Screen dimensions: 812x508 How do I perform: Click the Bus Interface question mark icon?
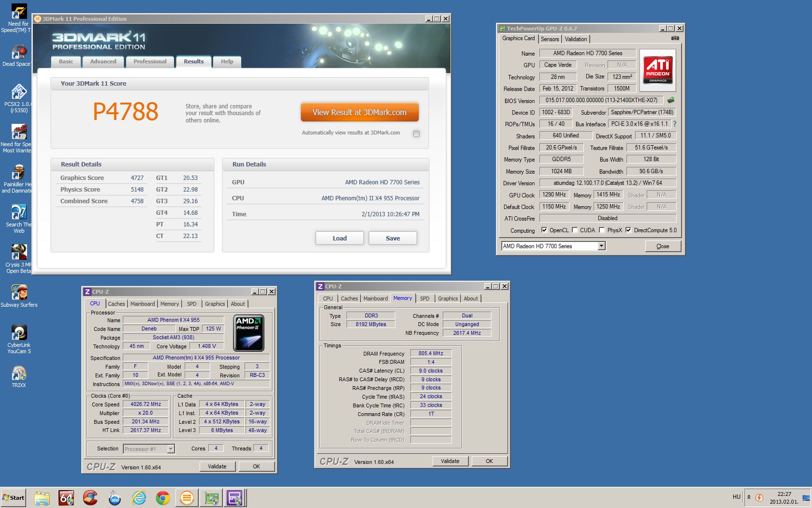click(675, 124)
